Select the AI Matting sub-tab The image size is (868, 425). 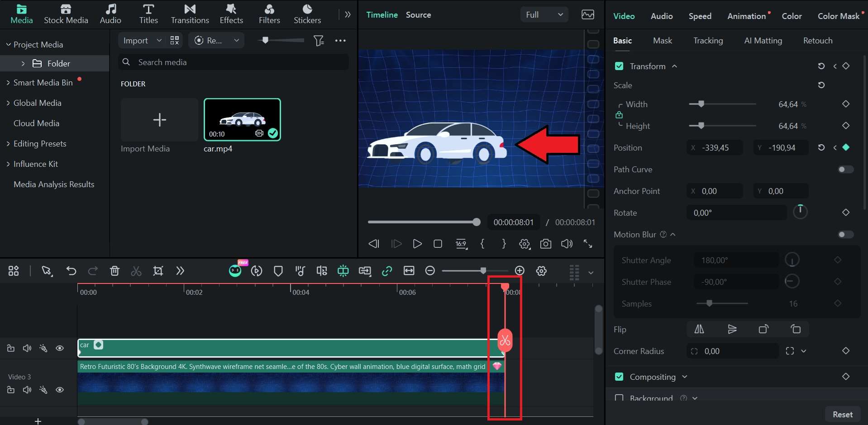[763, 41]
